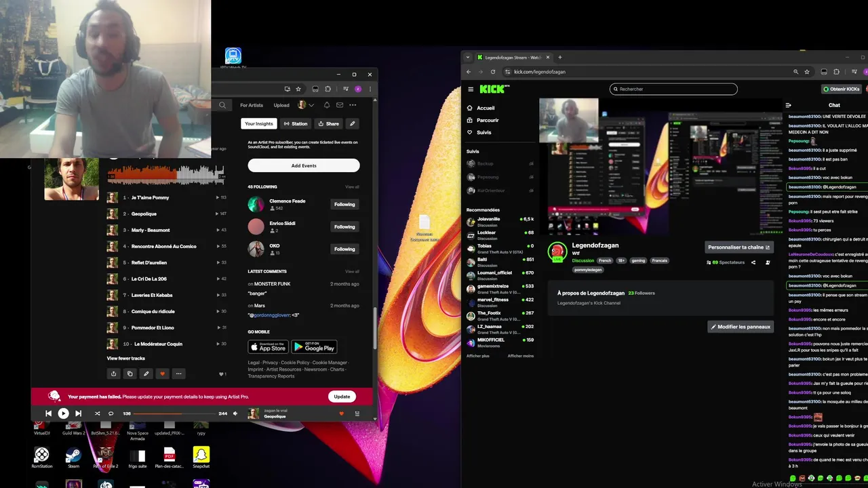Image resolution: width=868 pixels, height=488 pixels.
Task: Collapse list with Afficher moins
Action: coord(521,356)
